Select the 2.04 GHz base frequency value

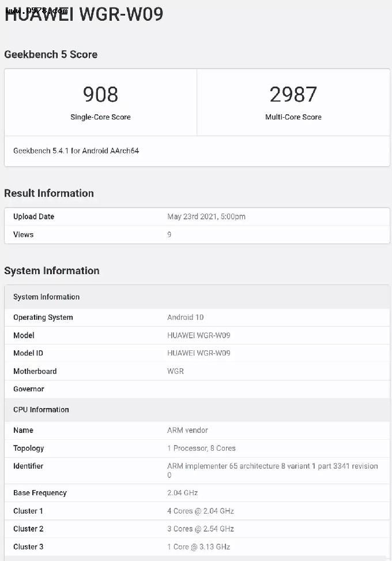[x=183, y=493]
